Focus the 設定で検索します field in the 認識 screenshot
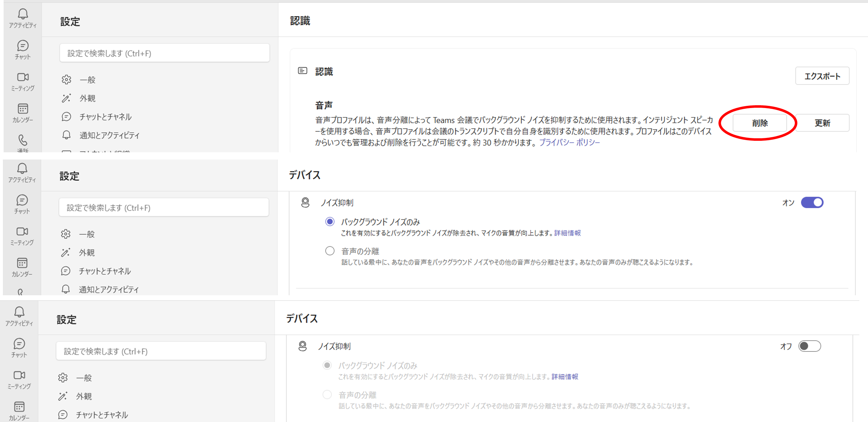868x422 pixels. tap(165, 53)
